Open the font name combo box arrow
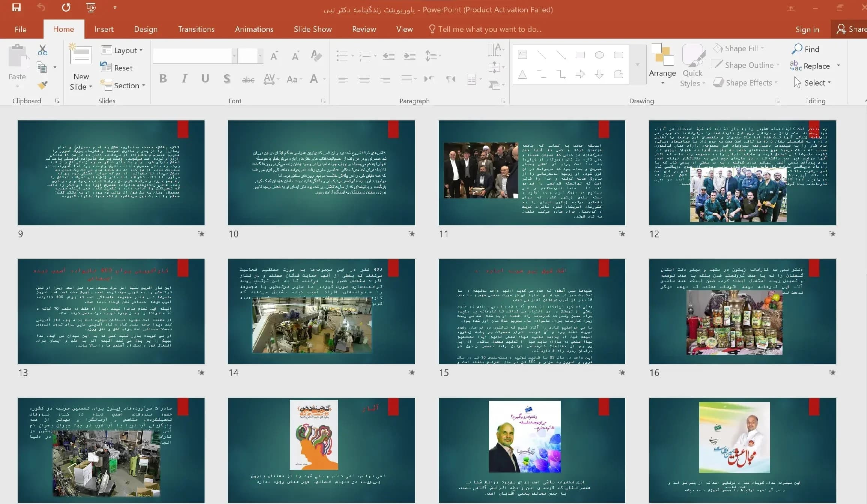867x504 pixels. 234,56
